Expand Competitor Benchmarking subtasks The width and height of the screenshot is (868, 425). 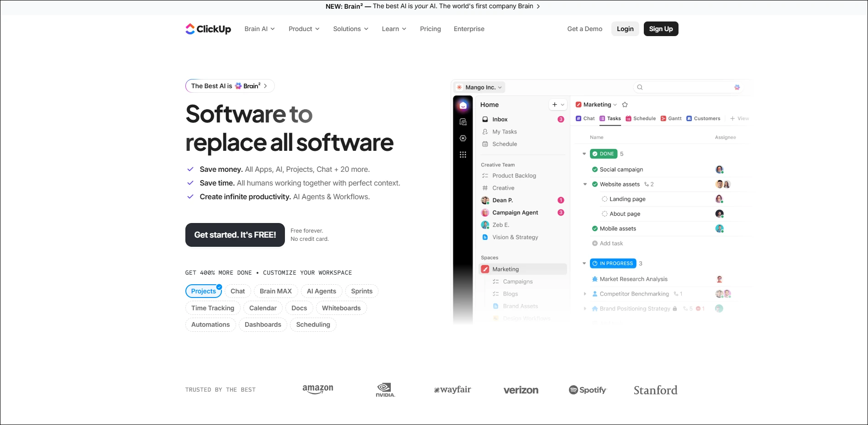click(x=585, y=294)
